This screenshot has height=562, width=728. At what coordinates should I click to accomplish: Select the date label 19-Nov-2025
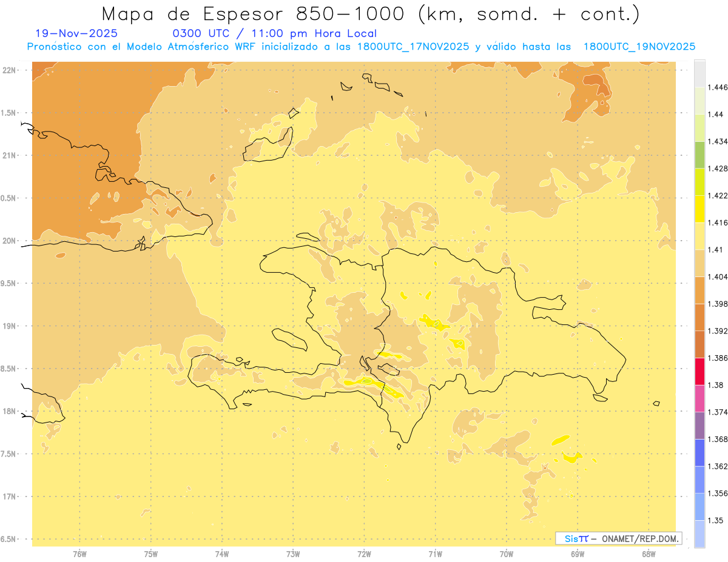pyautogui.click(x=76, y=33)
